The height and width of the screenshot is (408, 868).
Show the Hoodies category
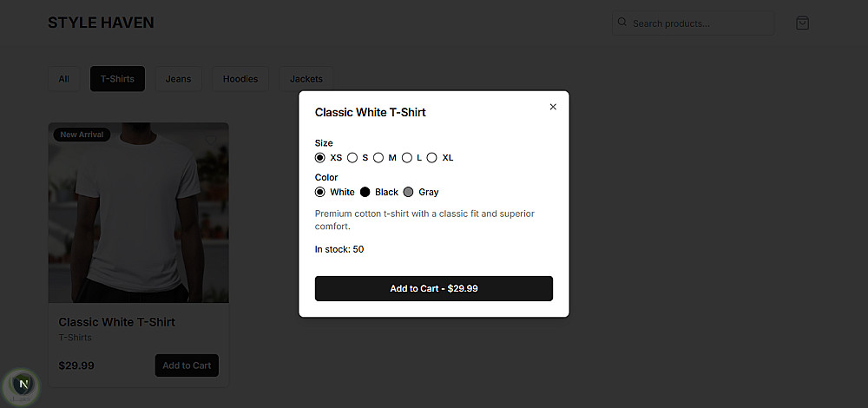click(240, 79)
